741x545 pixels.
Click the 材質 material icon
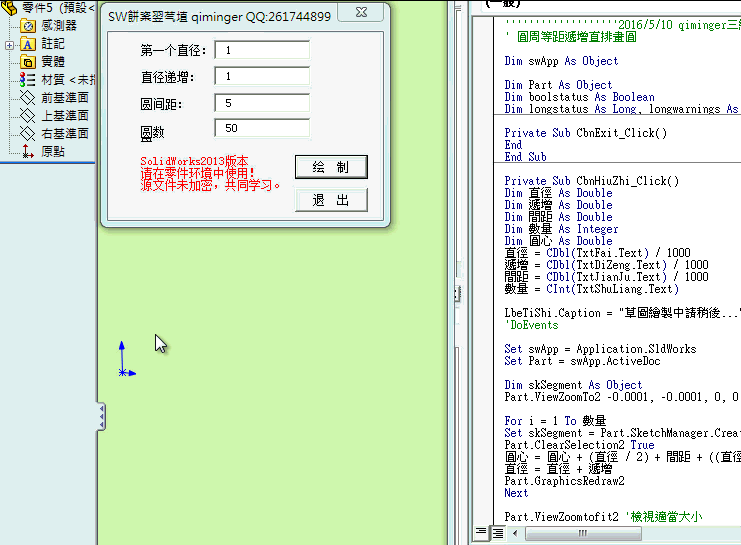pos(27,79)
